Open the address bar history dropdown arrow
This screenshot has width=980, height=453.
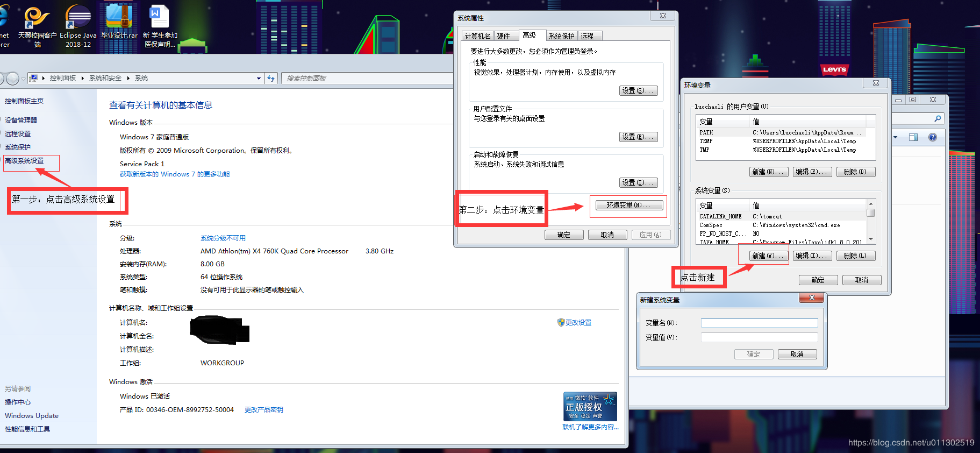tap(259, 79)
